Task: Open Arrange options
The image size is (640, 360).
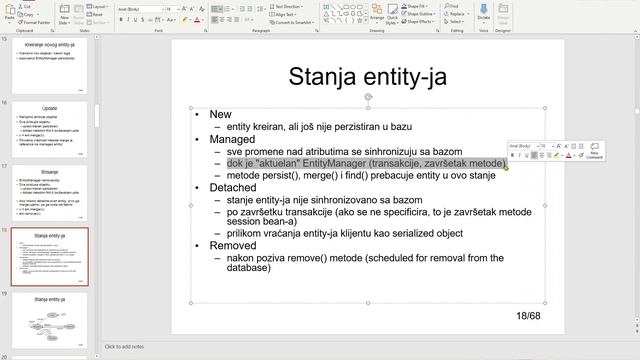Action: coord(377,14)
